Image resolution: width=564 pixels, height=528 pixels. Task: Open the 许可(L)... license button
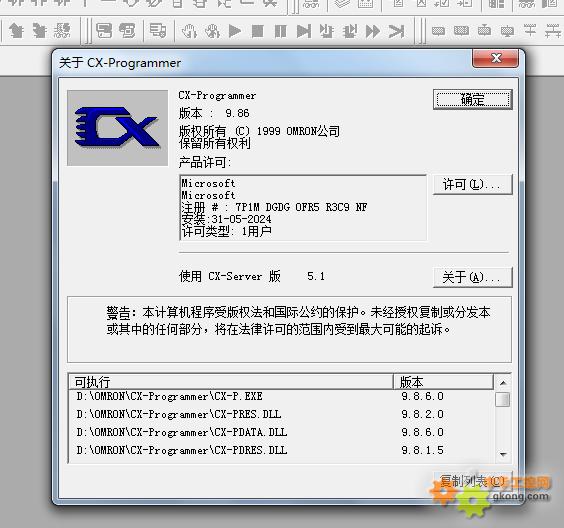[x=473, y=185]
